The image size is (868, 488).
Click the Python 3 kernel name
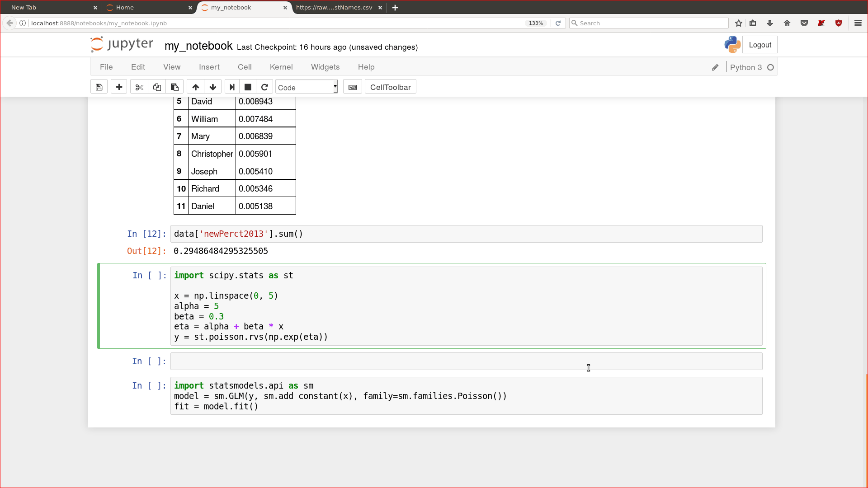point(746,67)
